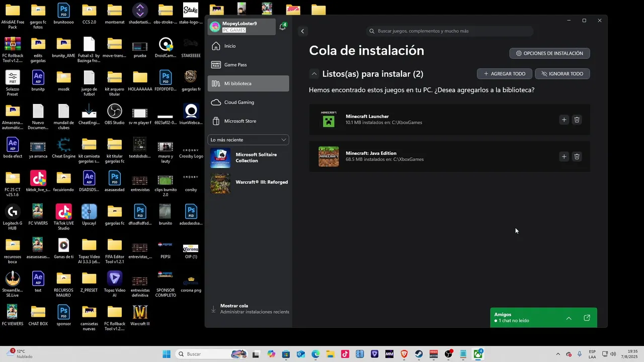
Task: Click the microphone tray icon
Action: click(580, 354)
